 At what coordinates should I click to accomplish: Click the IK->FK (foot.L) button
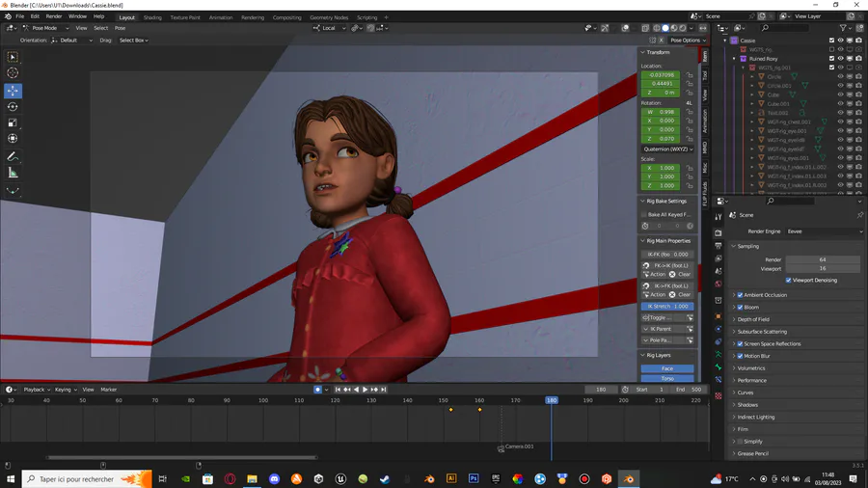click(x=667, y=286)
